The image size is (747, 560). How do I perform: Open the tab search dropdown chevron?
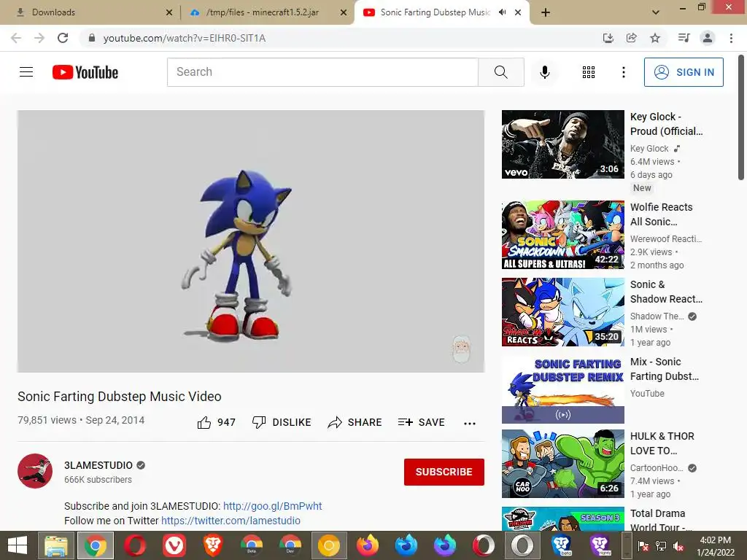(656, 12)
